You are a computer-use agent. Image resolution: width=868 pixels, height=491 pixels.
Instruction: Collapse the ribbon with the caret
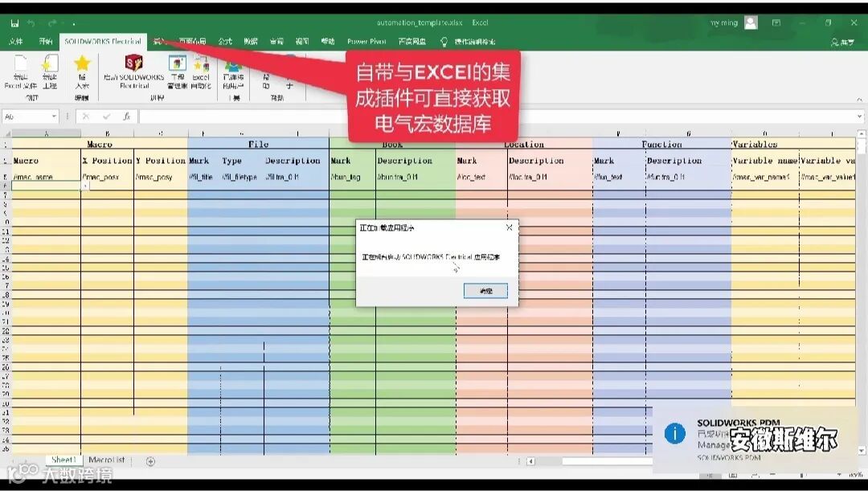860,99
